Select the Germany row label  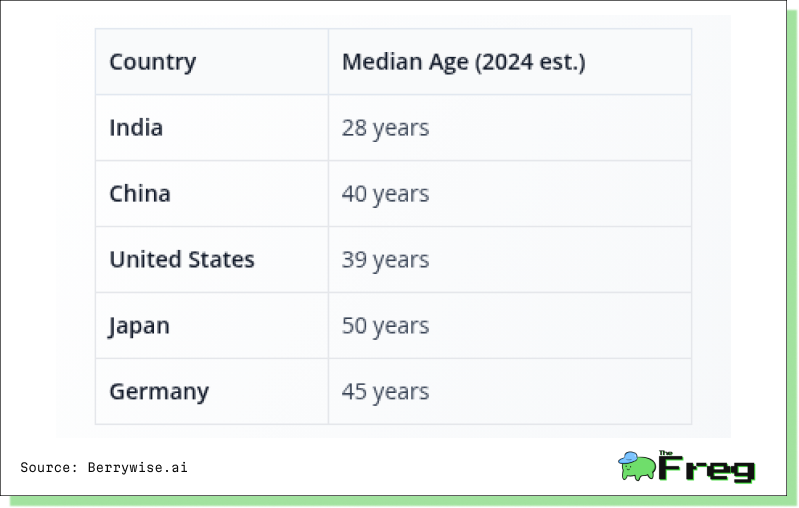(159, 391)
